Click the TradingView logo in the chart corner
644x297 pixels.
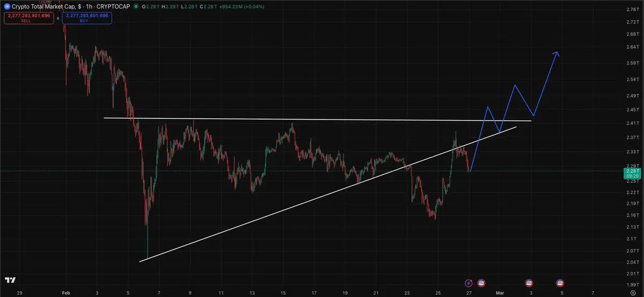click(10, 280)
